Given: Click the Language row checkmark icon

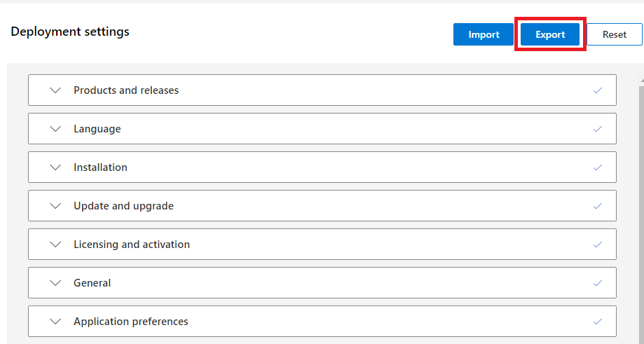Looking at the screenshot, I should click(x=598, y=129).
